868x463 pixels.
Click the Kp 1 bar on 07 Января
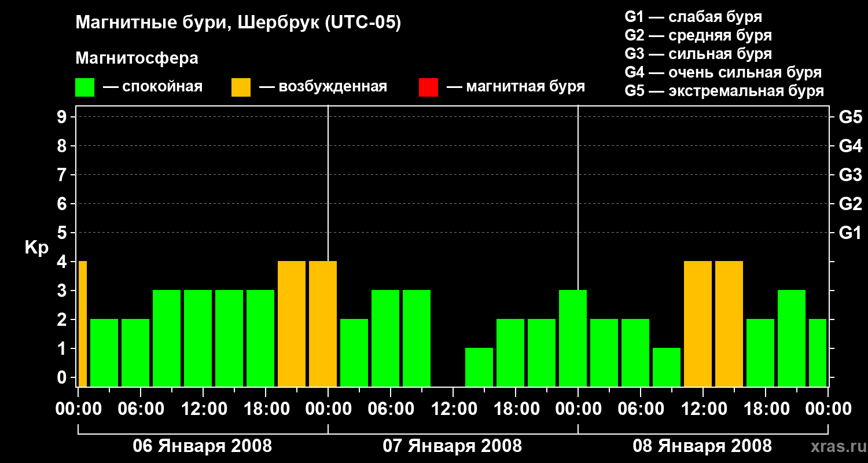(479, 367)
